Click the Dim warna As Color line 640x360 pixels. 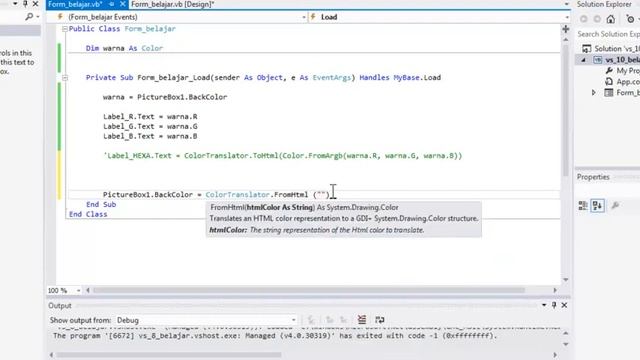coord(124,48)
